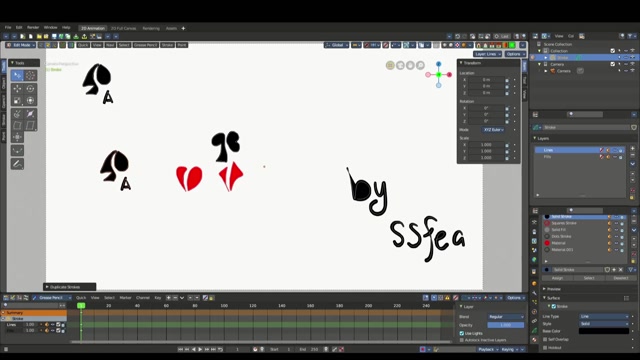
Task: Click the green rendered shading icon
Action: point(512,45)
